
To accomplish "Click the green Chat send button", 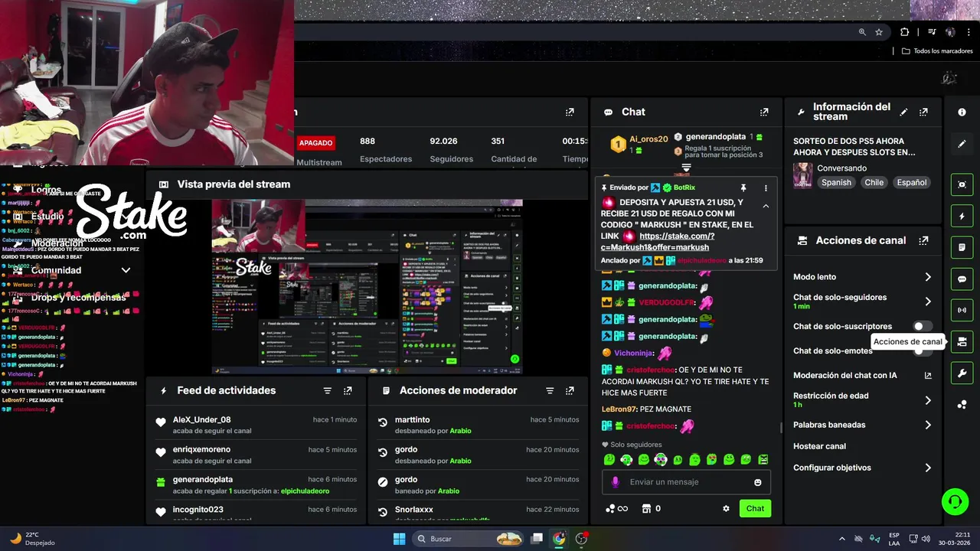I will click(755, 508).
